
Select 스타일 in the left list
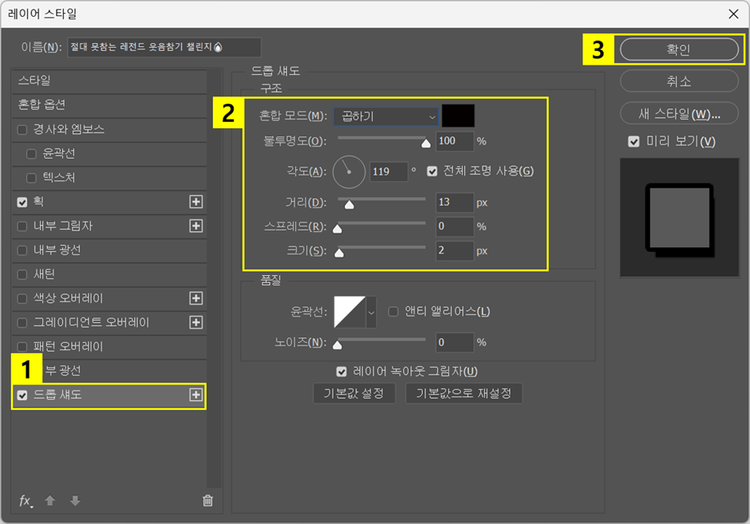109,81
